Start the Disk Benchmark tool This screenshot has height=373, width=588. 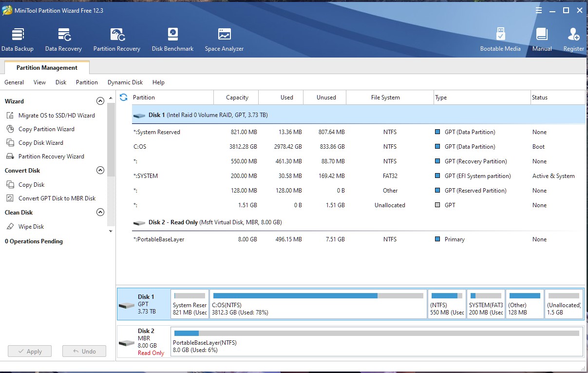tap(172, 40)
